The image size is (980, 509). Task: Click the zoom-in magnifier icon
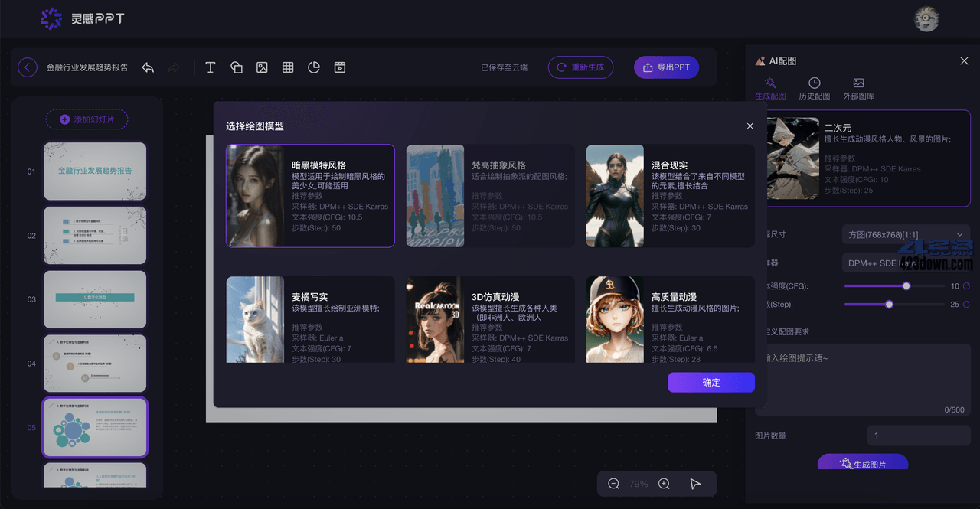point(664,483)
